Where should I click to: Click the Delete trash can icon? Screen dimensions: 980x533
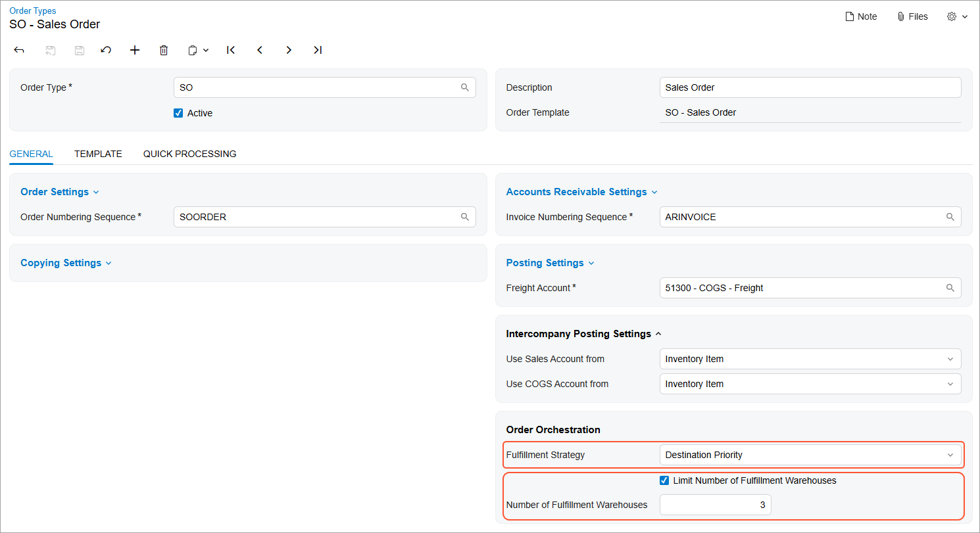pos(164,50)
